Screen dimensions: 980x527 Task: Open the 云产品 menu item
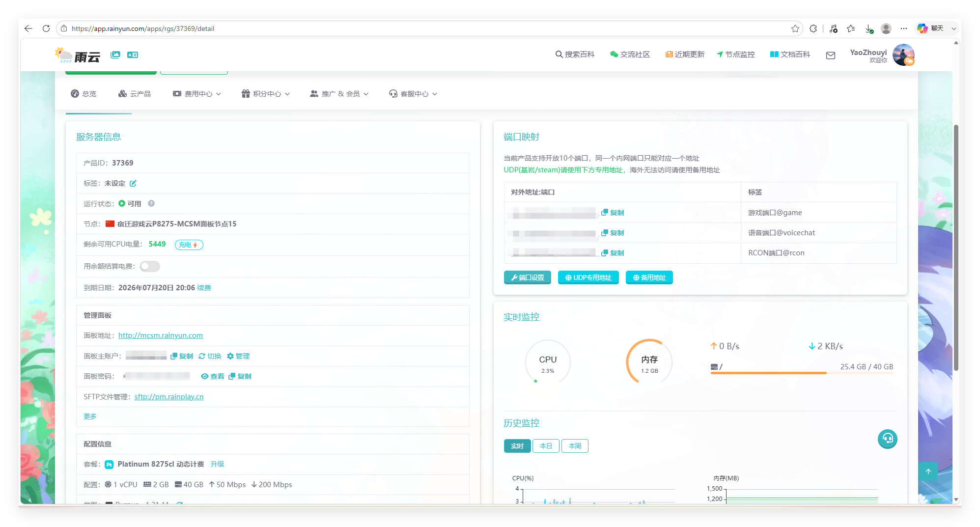(x=135, y=94)
